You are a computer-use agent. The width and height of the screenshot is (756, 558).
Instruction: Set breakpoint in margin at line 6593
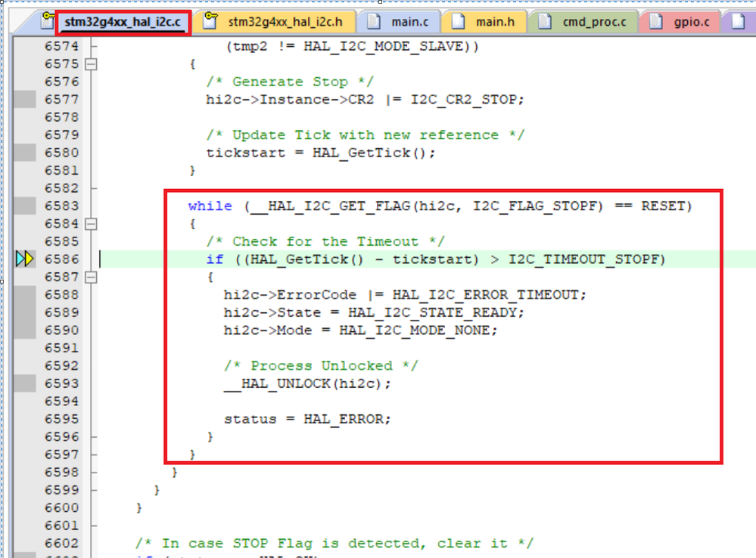click(24, 383)
